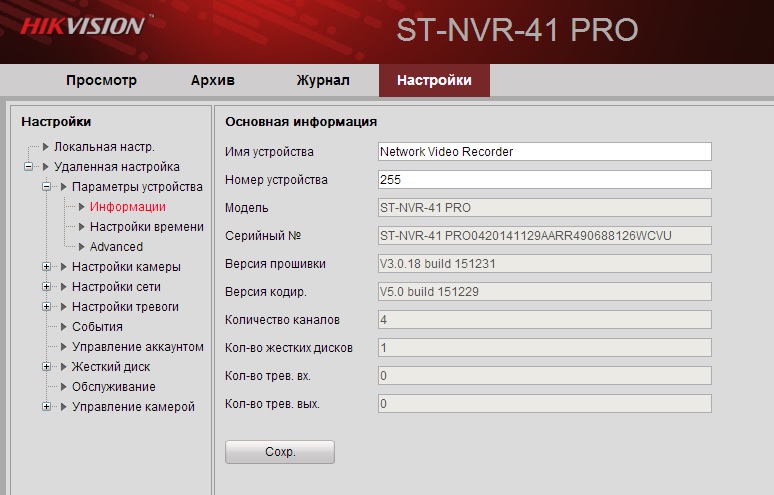Click the Кол-во трев. вых. field
Viewport: 774px width, 495px height.
[x=544, y=404]
